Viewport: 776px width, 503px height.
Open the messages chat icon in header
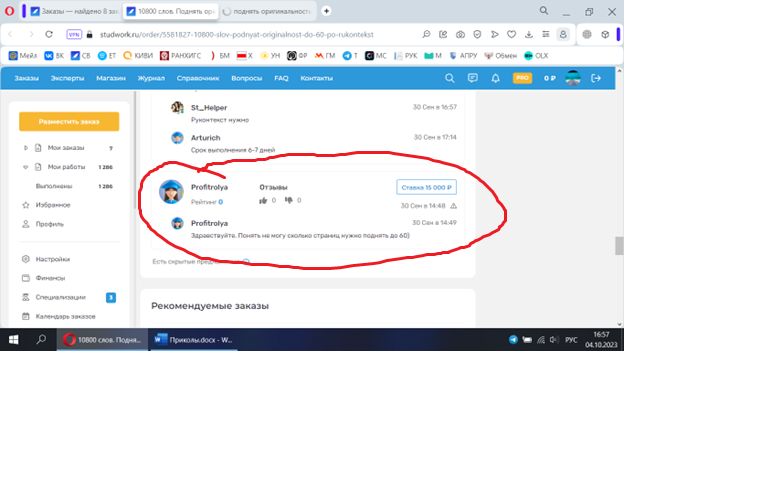tap(472, 78)
